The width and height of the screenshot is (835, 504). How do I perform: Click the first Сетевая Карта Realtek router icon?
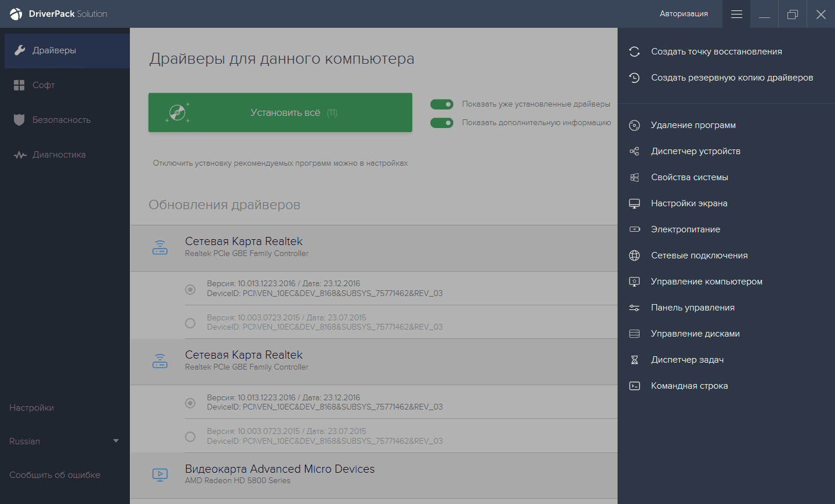click(x=160, y=247)
